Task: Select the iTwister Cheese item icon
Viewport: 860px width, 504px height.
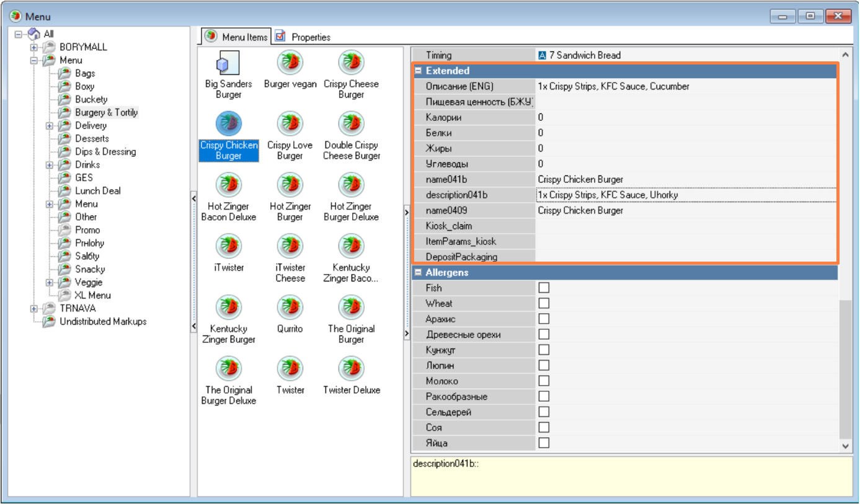Action: click(290, 246)
